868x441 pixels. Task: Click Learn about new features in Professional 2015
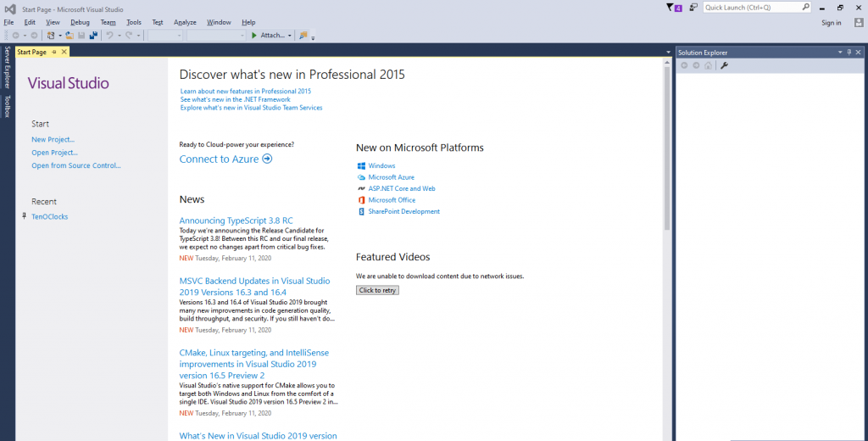[x=245, y=91]
